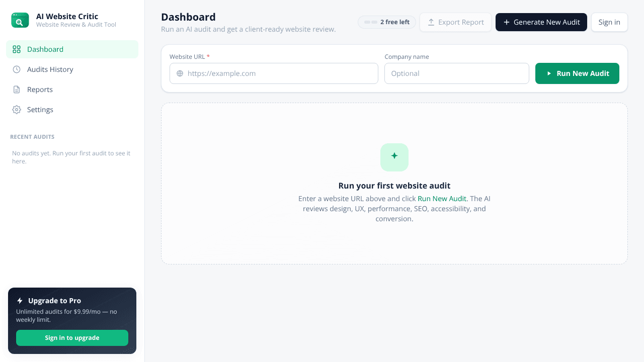Click the lightning bolt Upgrade icon
Image resolution: width=644 pixels, height=362 pixels.
(x=20, y=301)
